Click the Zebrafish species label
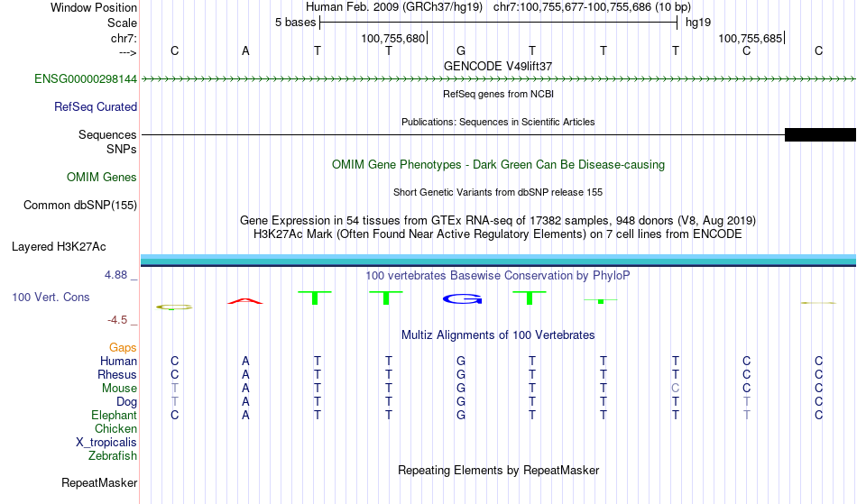The width and height of the screenshot is (857, 504). pyautogui.click(x=113, y=456)
